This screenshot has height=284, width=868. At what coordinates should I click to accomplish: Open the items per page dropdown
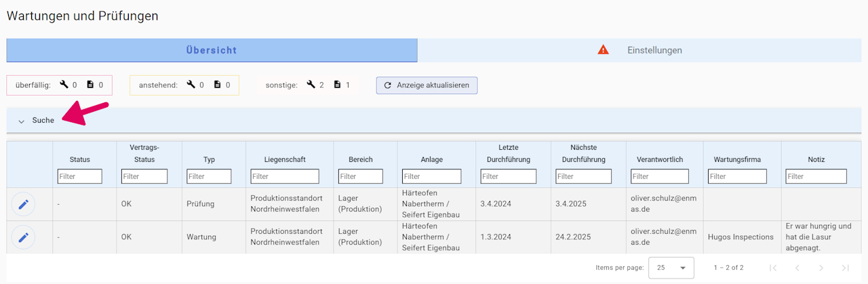tap(671, 268)
